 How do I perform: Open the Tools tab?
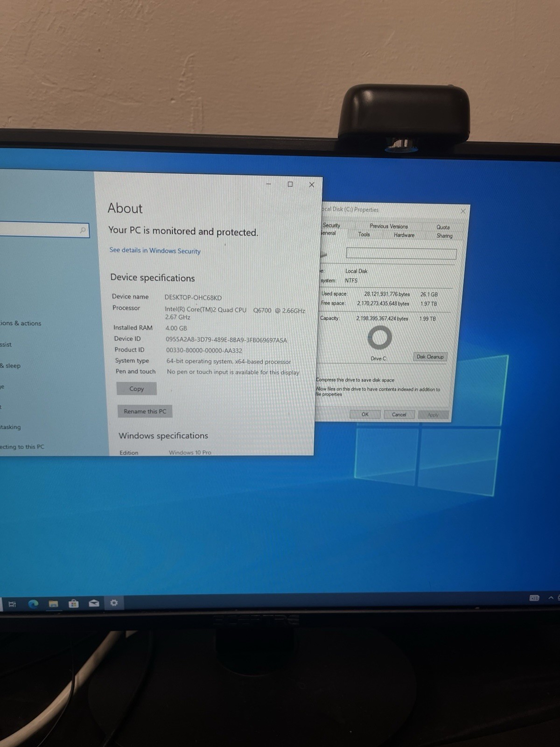click(364, 234)
